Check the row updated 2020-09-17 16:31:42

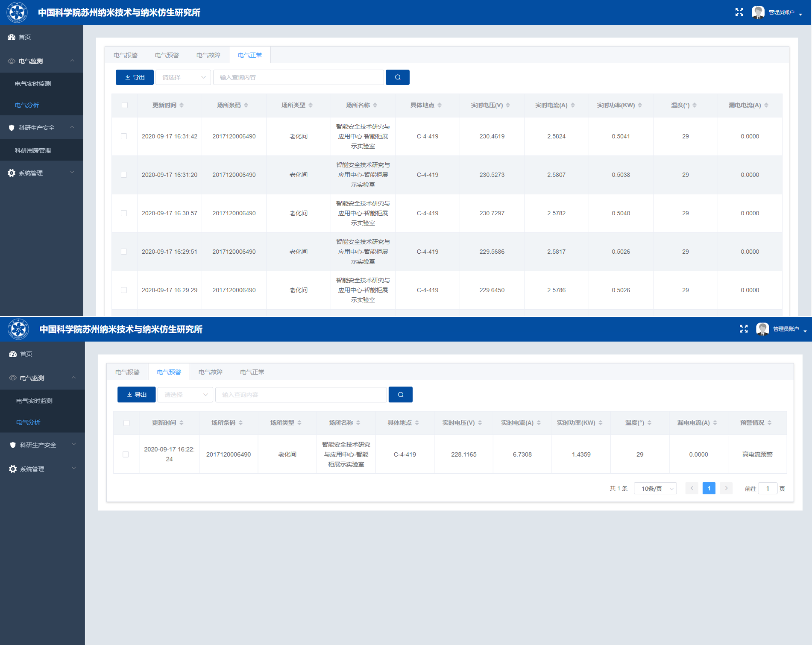[124, 136]
